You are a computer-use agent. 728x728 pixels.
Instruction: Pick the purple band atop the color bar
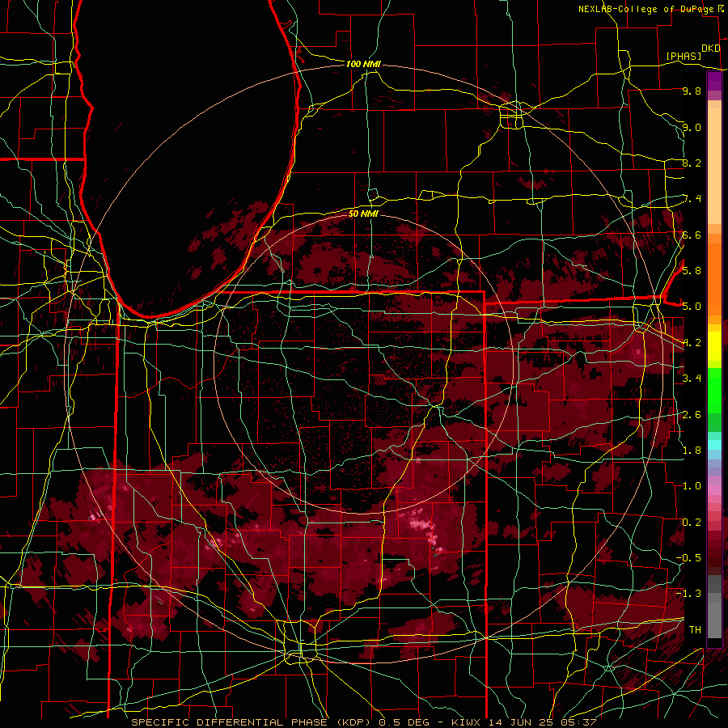[714, 82]
